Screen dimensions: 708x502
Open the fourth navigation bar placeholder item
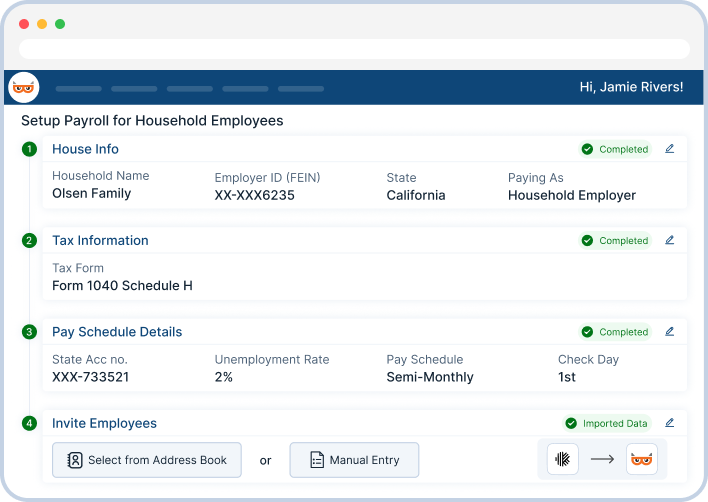coord(245,89)
